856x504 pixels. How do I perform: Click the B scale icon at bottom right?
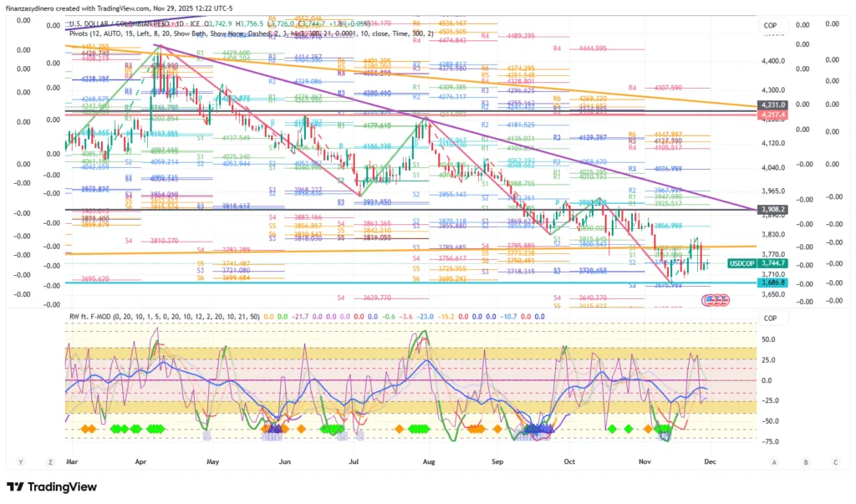click(805, 461)
